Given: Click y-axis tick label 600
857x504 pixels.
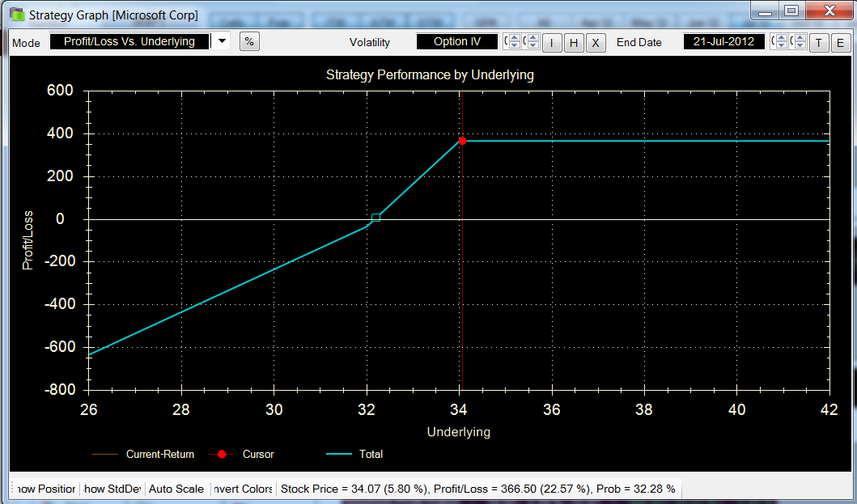Looking at the screenshot, I should tap(60, 90).
